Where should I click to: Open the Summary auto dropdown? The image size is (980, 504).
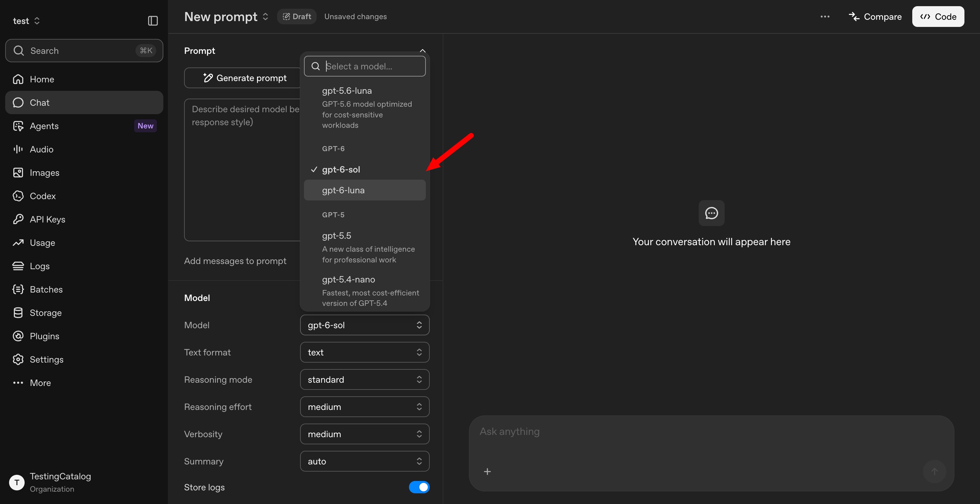point(365,461)
